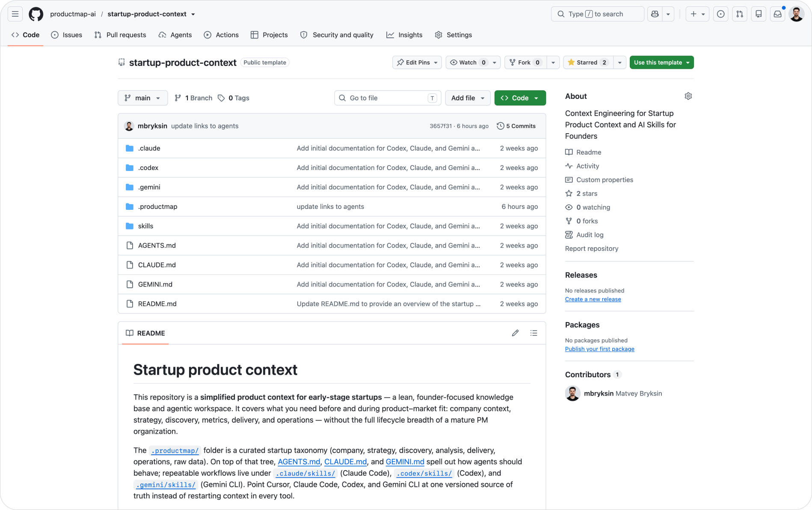Switch to the Code tab

(26, 35)
